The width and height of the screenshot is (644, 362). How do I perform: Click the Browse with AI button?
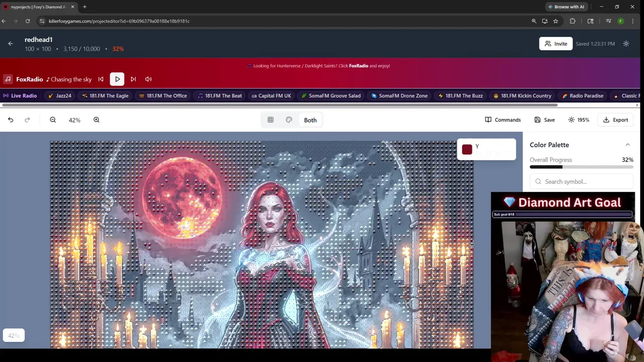(566, 7)
